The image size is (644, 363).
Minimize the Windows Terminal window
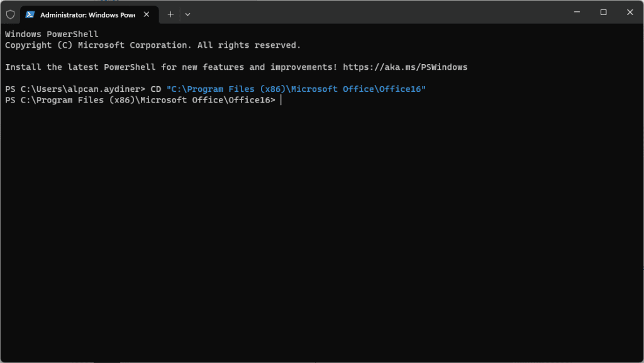click(x=577, y=12)
